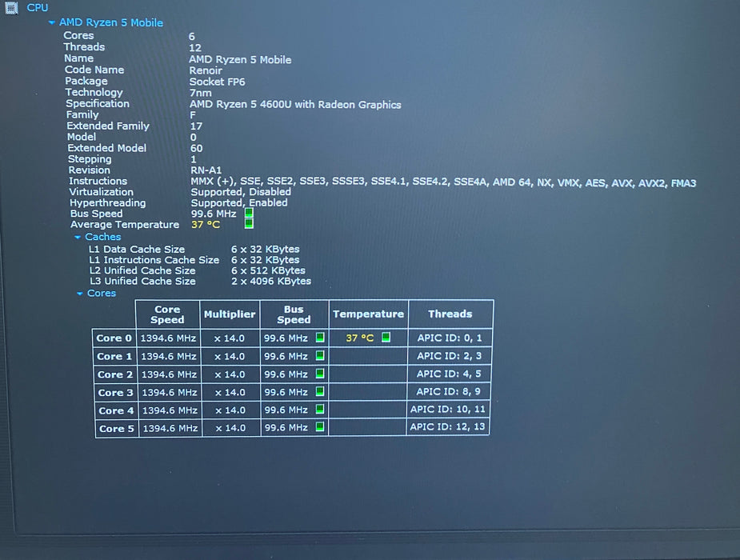This screenshot has width=740, height=560.
Task: Collapse the Cores section arrow
Action: pos(80,294)
